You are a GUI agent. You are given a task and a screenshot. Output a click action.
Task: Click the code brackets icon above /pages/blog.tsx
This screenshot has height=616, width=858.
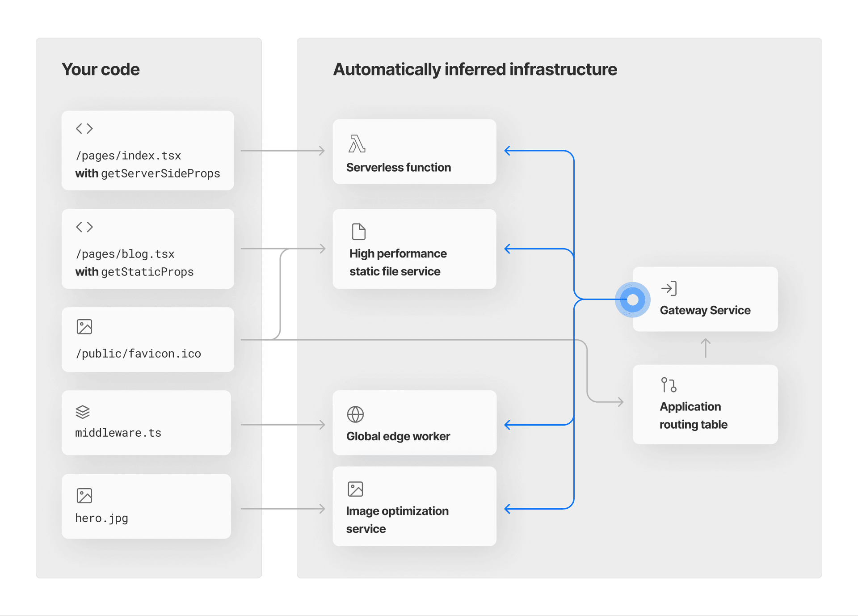pos(84,227)
